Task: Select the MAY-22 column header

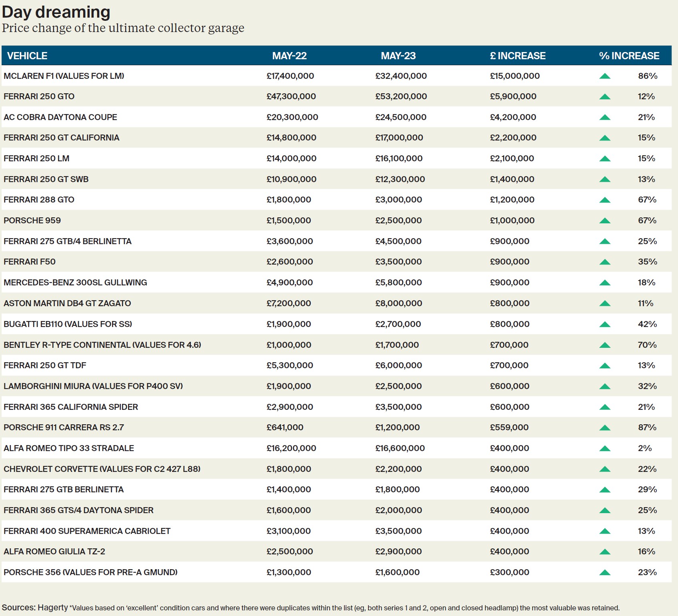Action: 289,56
